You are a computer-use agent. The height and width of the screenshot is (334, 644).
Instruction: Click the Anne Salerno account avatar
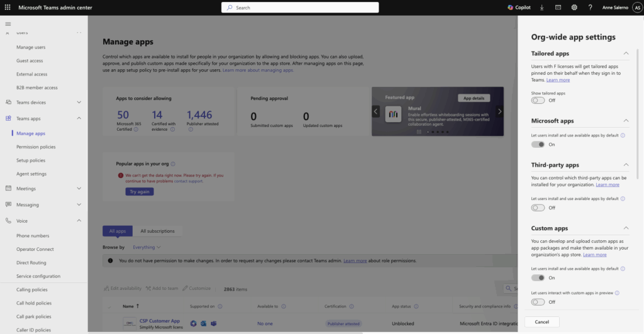pyautogui.click(x=636, y=8)
